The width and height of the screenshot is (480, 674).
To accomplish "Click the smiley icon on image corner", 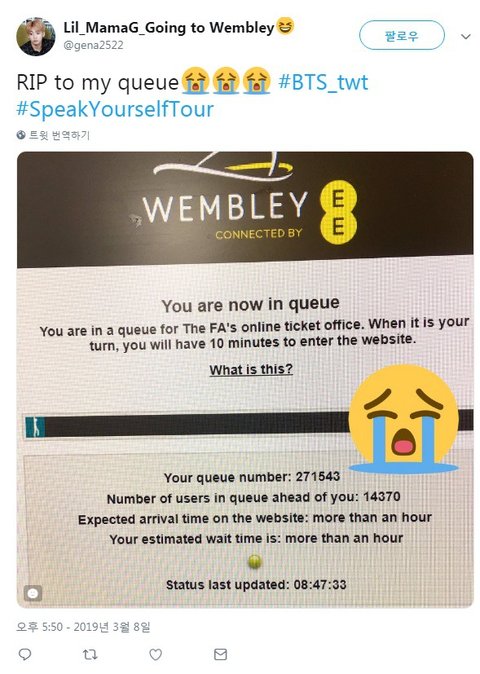I will (x=33, y=594).
